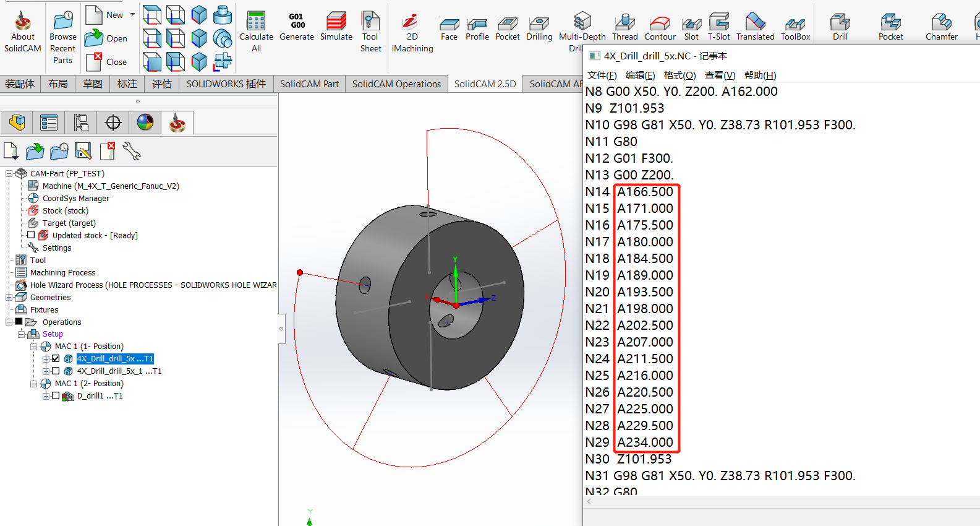980x526 pixels.
Task: Close the current CAM part
Action: (106, 61)
